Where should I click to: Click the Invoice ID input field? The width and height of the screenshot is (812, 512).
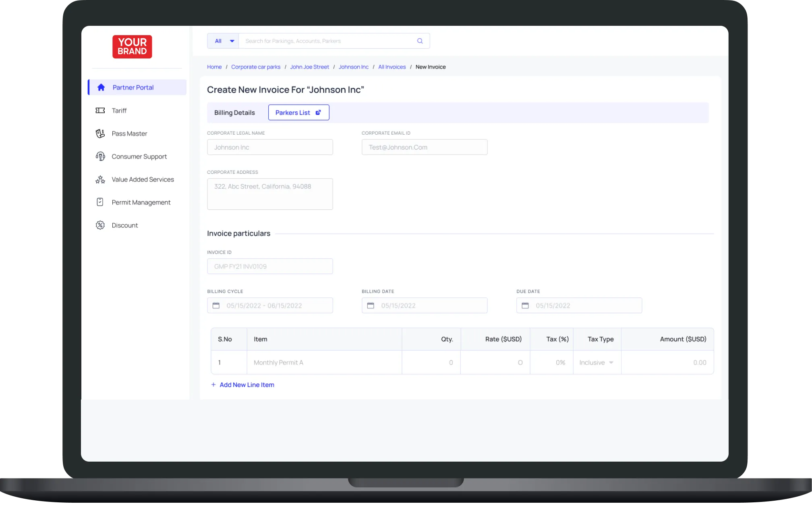270,266
